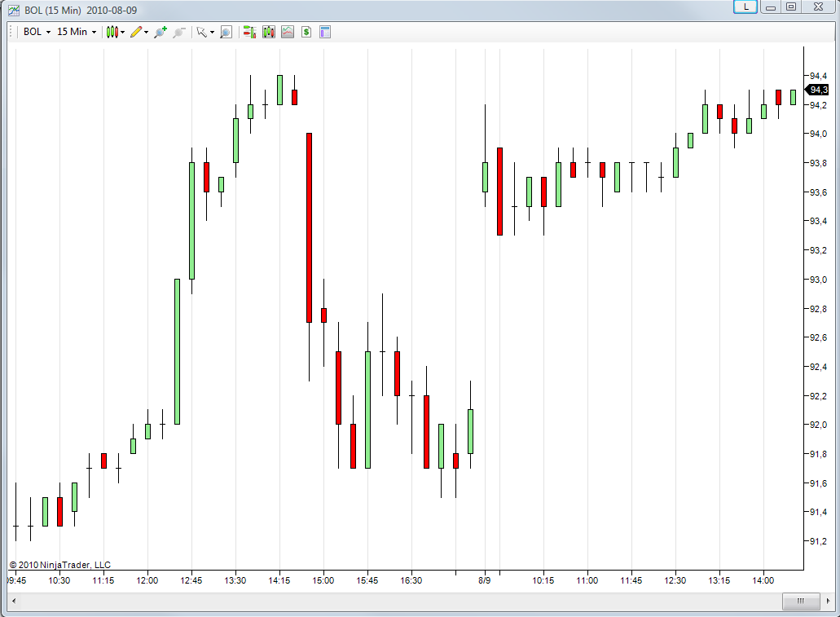Open the candlestick chart style selector
The width and height of the screenshot is (840, 617).
point(115,32)
